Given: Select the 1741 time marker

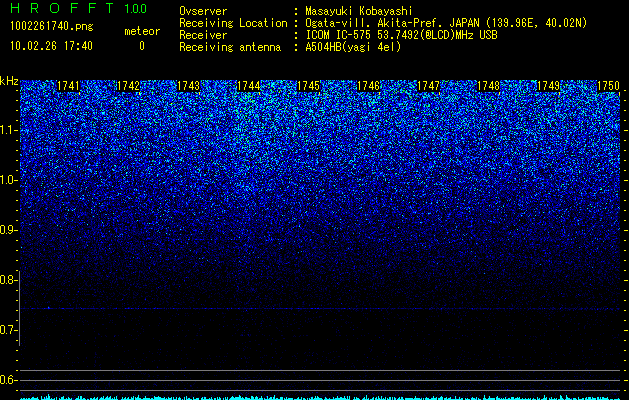Looking at the screenshot, I should coord(69,86).
